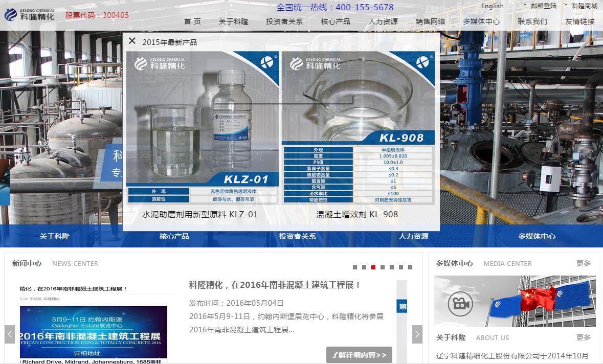This screenshot has width=603, height=364.
Task: Open 人力资源 in the top navigation menu
Action: [x=383, y=21]
